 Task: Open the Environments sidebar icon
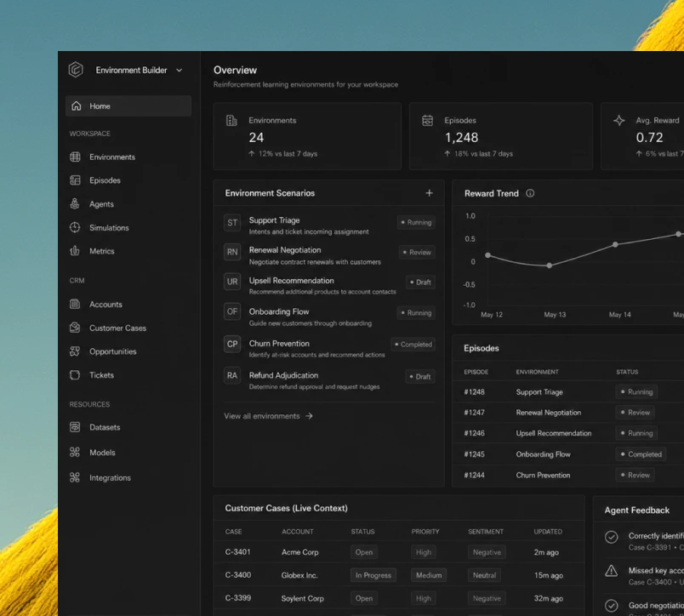[x=75, y=157]
